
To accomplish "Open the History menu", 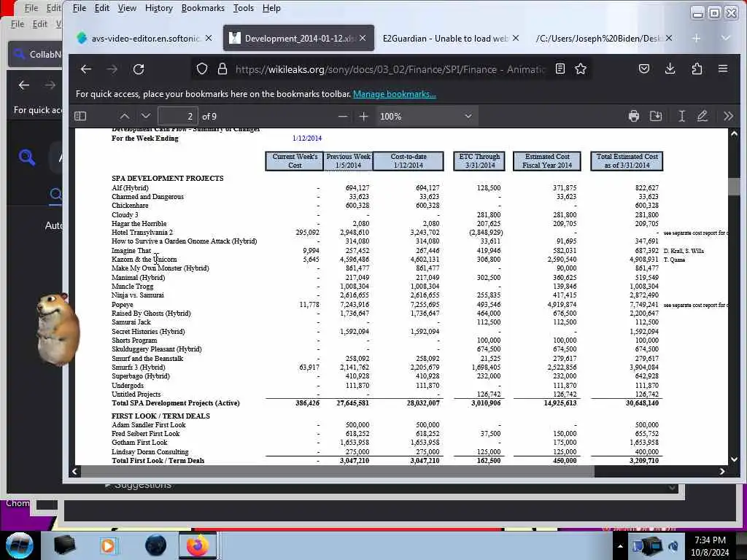I will point(158,8).
